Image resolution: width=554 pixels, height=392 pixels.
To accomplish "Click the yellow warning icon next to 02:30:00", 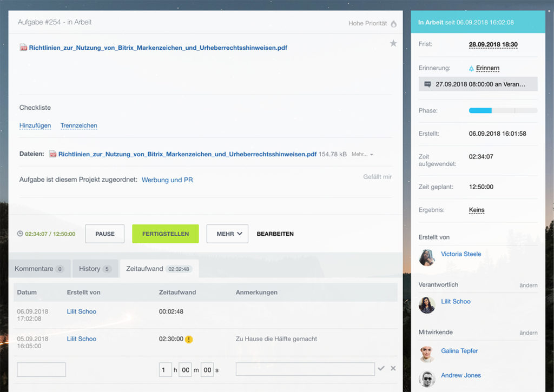I will [189, 340].
